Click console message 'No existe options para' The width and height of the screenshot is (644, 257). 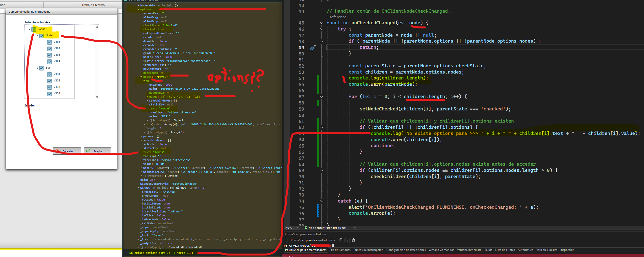pyautogui.click(x=161, y=253)
